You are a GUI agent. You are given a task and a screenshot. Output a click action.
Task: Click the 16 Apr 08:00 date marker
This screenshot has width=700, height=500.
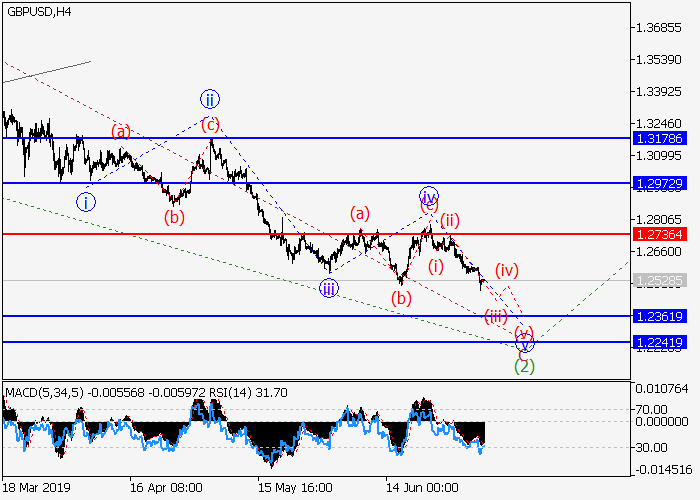(166, 489)
